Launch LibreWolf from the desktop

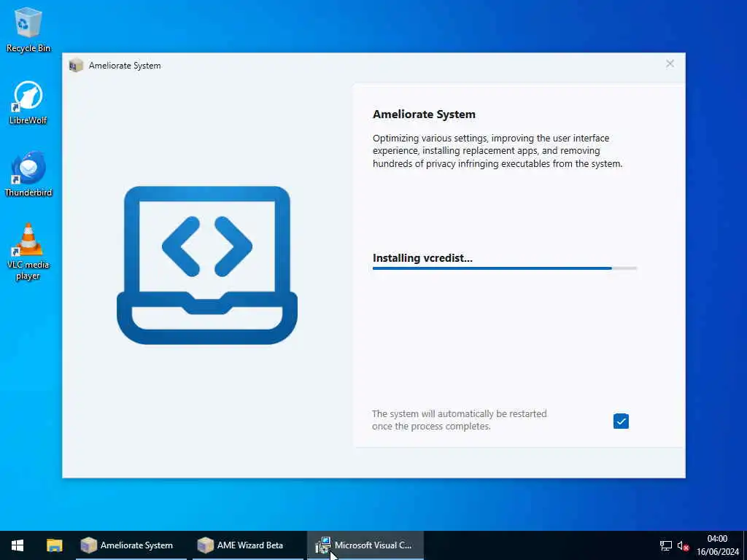click(x=28, y=102)
